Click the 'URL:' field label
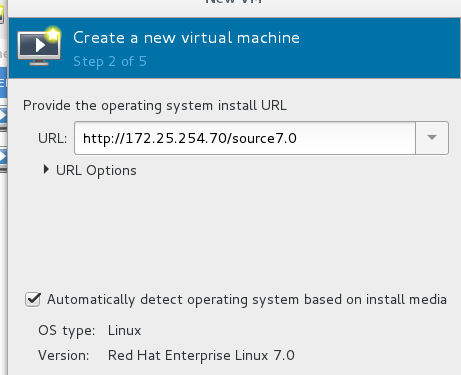The height and width of the screenshot is (375, 461). 52,138
